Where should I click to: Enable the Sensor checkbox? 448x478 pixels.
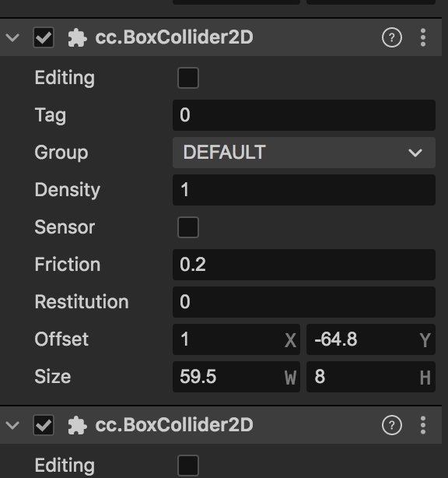188,227
